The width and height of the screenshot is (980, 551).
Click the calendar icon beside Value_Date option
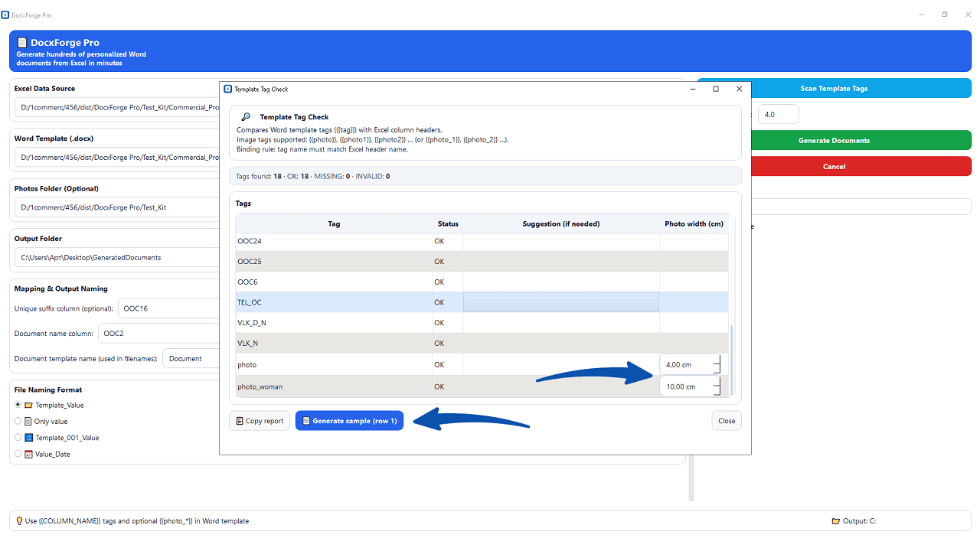click(x=28, y=454)
